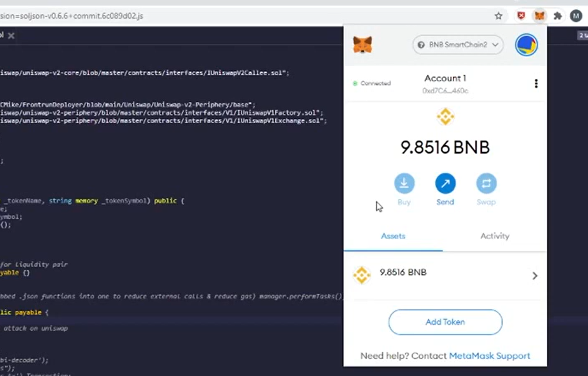Screen dimensions: 588x376
Task: Open the BNB SmartChain2 network selector
Action: pos(457,45)
